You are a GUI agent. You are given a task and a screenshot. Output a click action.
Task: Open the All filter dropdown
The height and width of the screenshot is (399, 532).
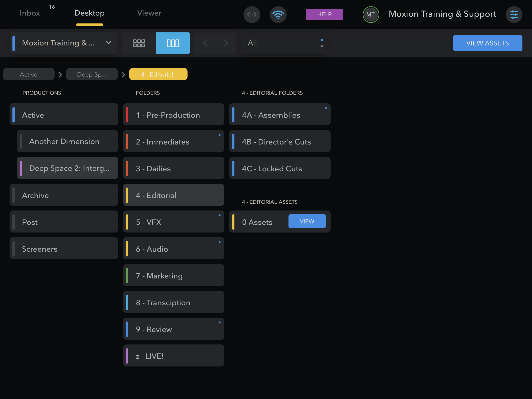[x=284, y=43]
